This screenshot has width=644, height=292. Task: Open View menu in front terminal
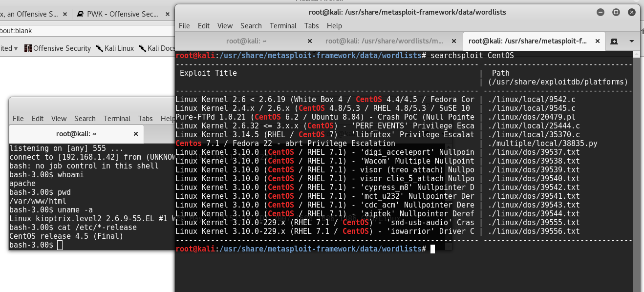(x=225, y=26)
